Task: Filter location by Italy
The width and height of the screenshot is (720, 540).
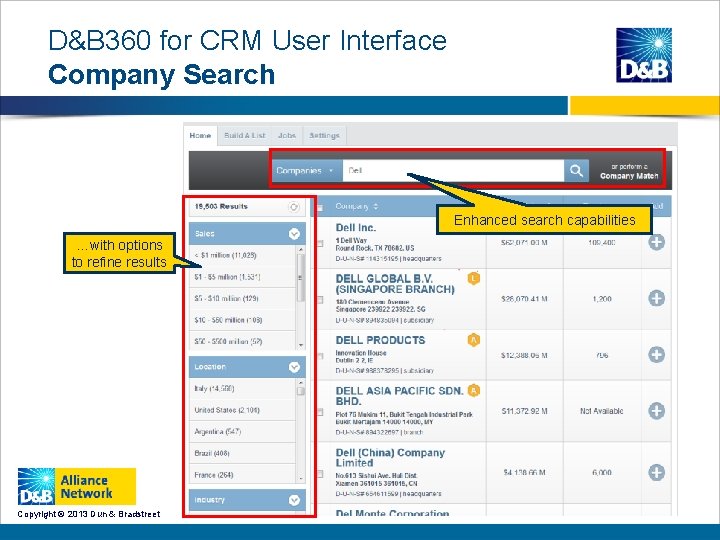Action: [x=242, y=388]
